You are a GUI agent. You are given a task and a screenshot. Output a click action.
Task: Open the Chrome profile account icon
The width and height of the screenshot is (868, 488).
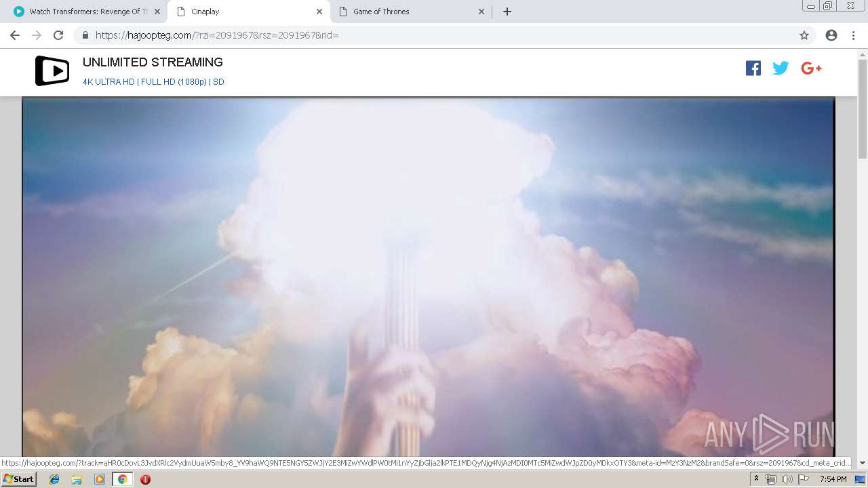click(831, 35)
